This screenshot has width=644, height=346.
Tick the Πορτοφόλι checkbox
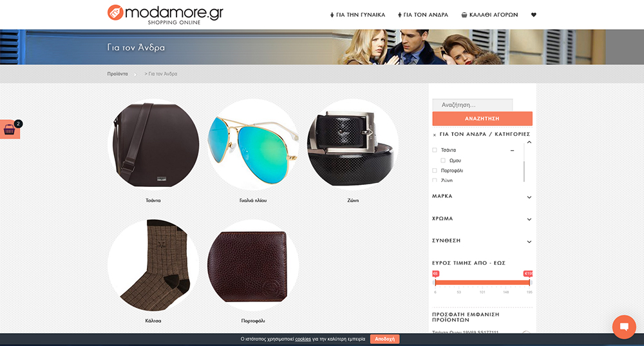pos(435,171)
